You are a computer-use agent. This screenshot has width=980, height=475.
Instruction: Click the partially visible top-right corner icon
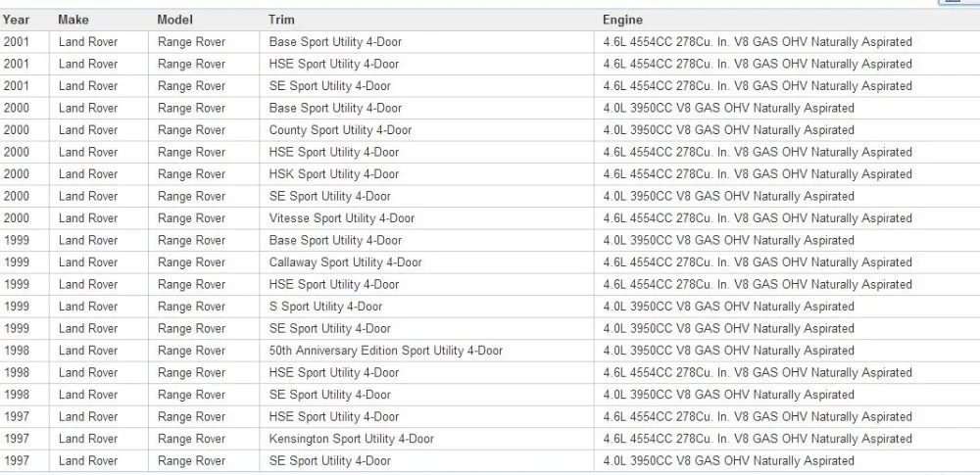[959, 2]
